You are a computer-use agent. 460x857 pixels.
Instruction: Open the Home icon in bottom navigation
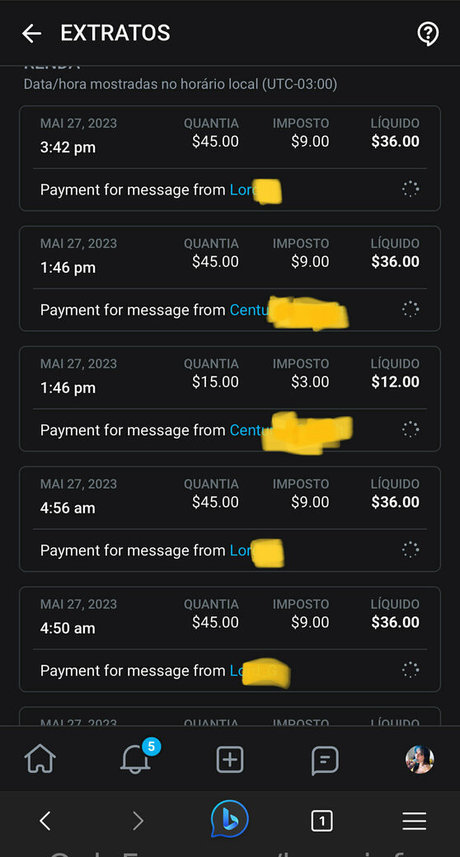pyautogui.click(x=40, y=759)
